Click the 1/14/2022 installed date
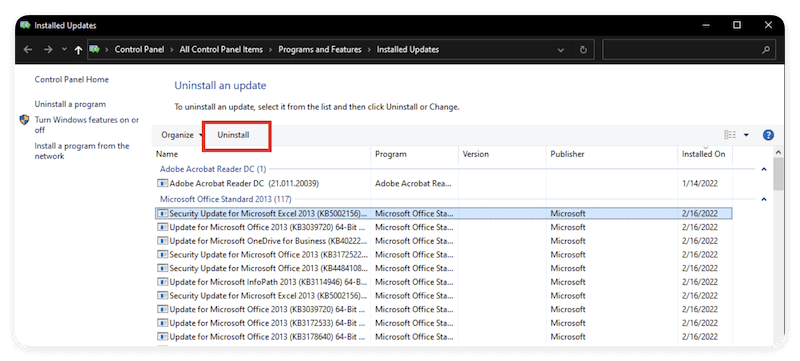The width and height of the screenshot is (800, 361). click(x=699, y=184)
